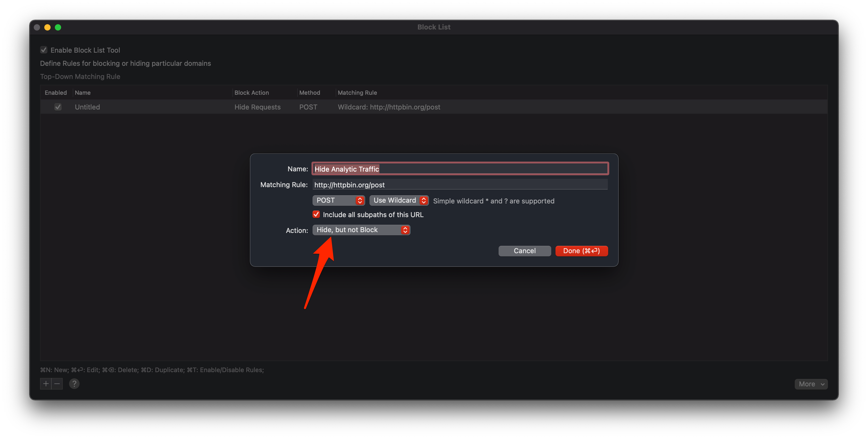Image resolution: width=868 pixels, height=439 pixels.
Task: Click the Name field with Hide Analytic Traffic
Action: coord(460,169)
